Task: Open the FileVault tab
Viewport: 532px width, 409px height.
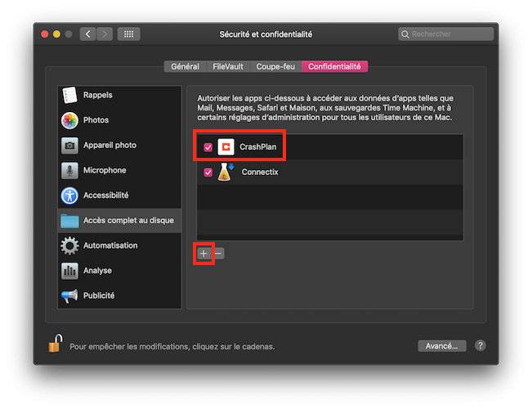Action: (x=226, y=66)
